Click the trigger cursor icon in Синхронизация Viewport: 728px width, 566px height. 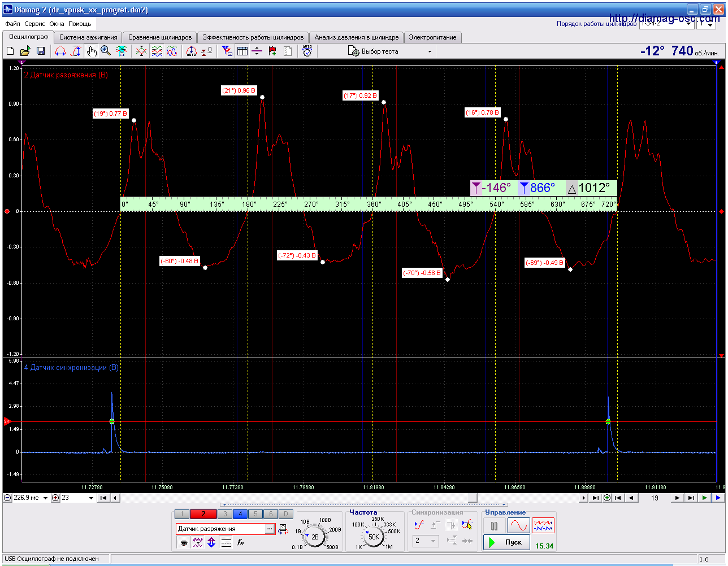(467, 525)
